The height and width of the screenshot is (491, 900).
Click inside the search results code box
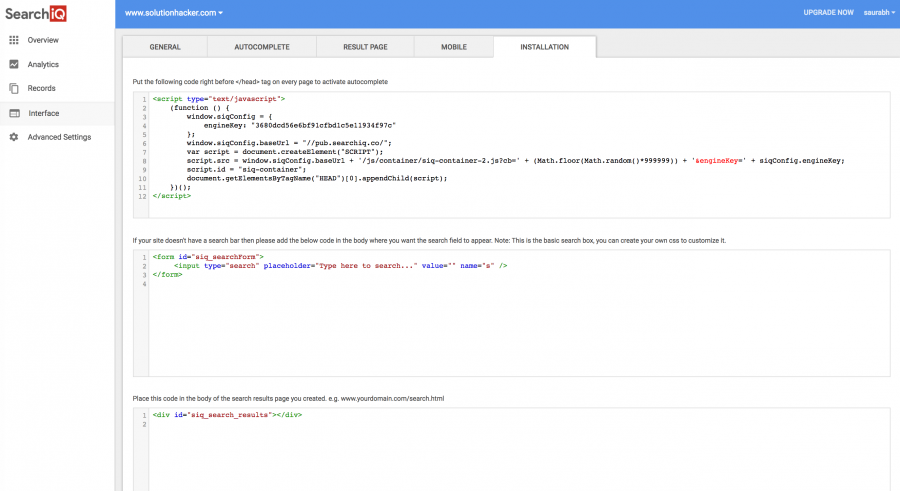(511, 450)
